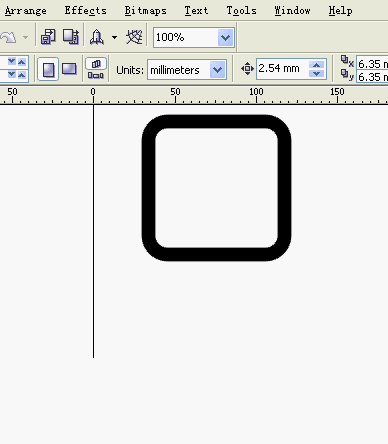The width and height of the screenshot is (388, 444).
Task: Toggle the set default or current page size button
Action: 96,69
